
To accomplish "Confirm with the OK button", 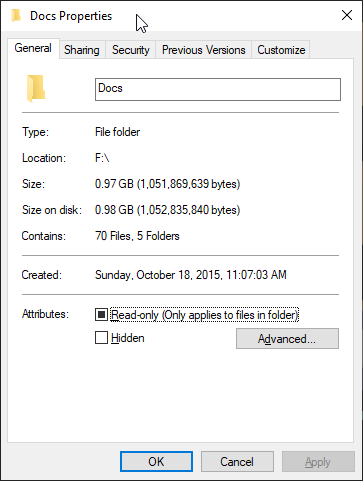I will tap(156, 462).
